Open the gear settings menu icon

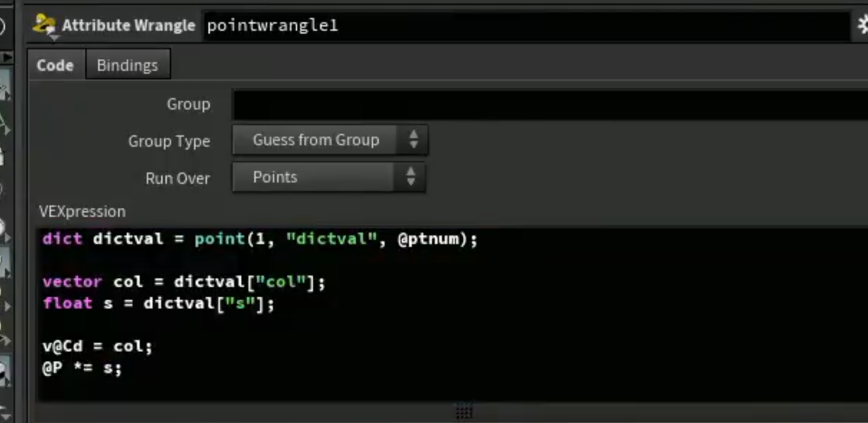pyautogui.click(x=862, y=26)
